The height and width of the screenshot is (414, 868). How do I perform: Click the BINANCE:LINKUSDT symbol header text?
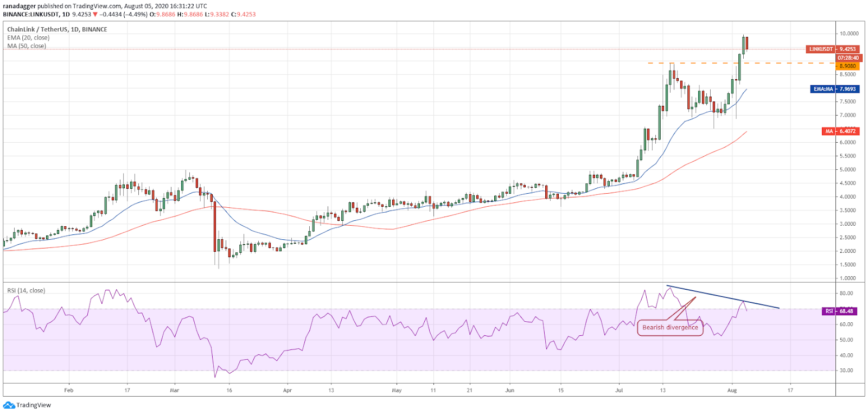[31, 15]
